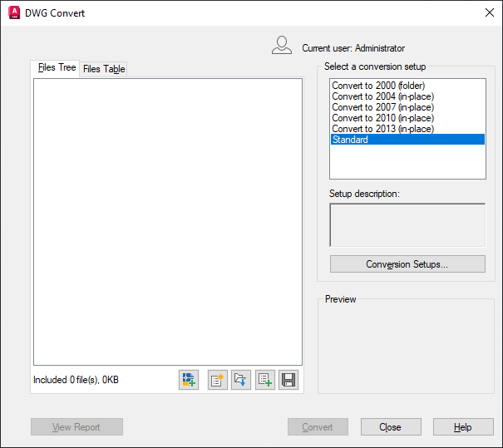The height and width of the screenshot is (448, 503).
Task: Click the current user avatar icon
Action: (282, 45)
